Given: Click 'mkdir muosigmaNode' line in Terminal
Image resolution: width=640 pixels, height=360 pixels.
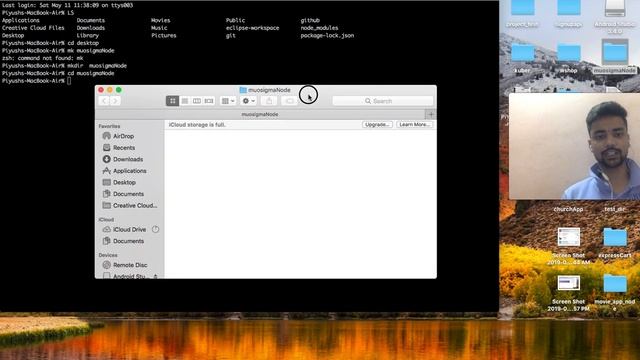Looking at the screenshot, I should [x=64, y=66].
